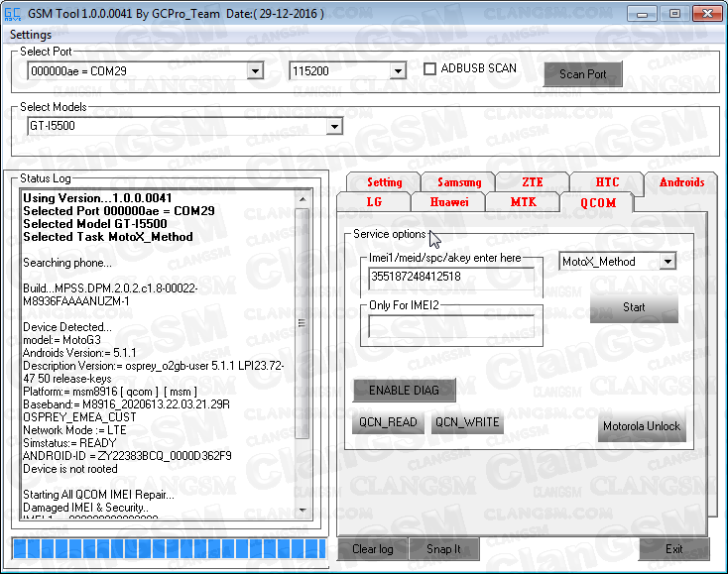
Task: Click 'Damaged IMEI & Security..' log line
Action: (x=86, y=508)
